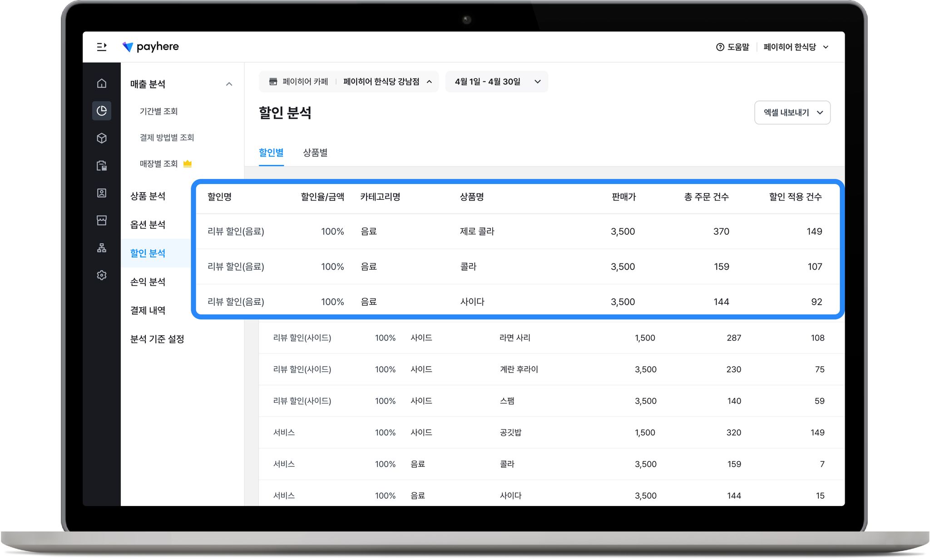Screen dimensions: 930x560
Task: Click 서비스 in the 공깃밥 row
Action: (x=284, y=432)
